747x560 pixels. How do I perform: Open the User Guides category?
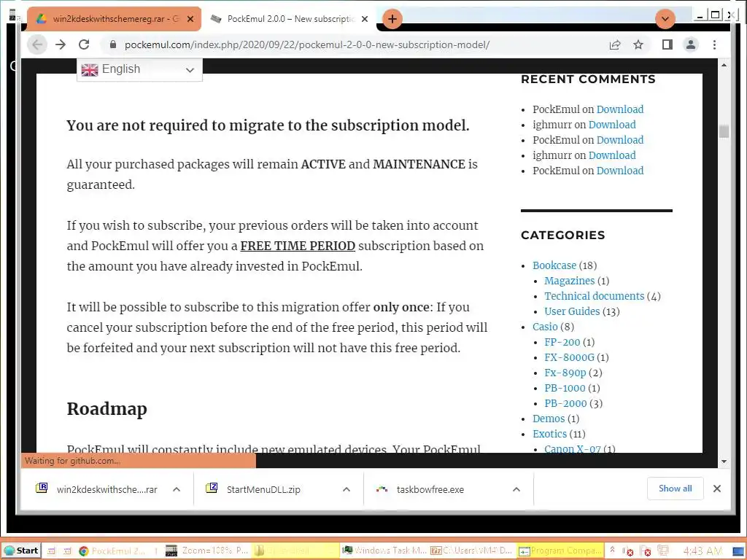[x=572, y=311]
